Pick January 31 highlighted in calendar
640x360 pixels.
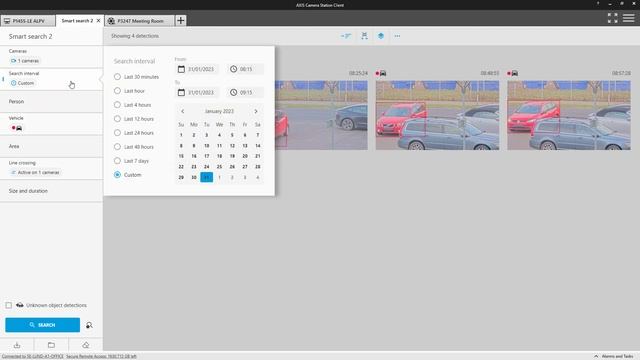click(207, 177)
